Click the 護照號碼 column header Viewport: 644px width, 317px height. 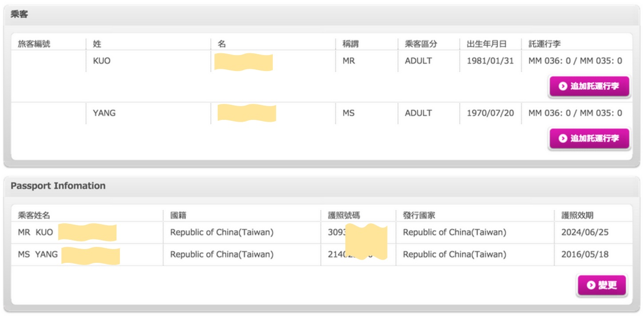tap(341, 216)
